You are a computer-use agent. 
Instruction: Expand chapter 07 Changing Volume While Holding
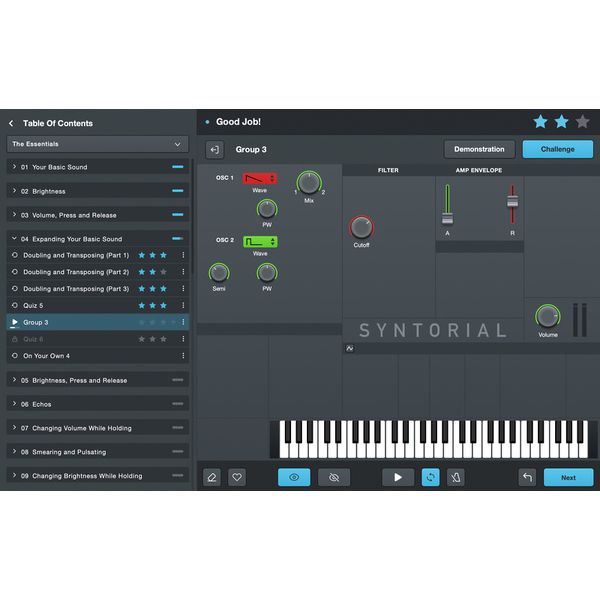[98, 428]
